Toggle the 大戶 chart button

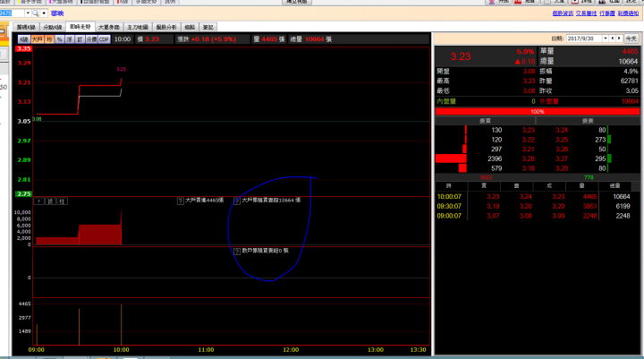point(38,39)
